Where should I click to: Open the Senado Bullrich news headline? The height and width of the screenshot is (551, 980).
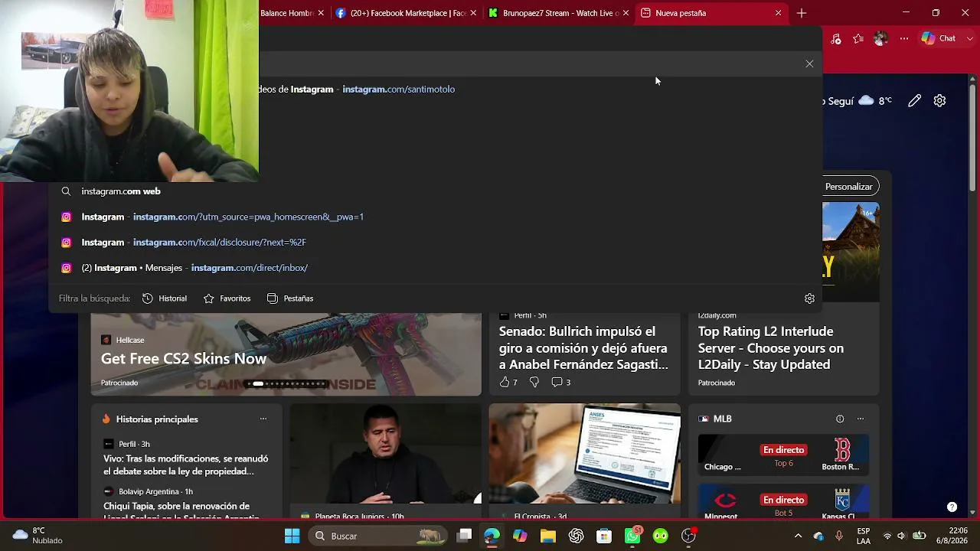click(x=583, y=348)
